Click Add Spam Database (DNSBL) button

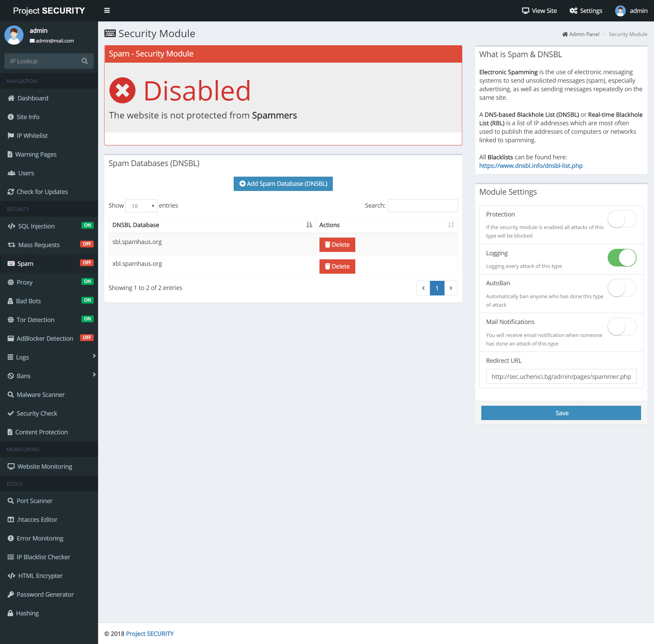283,183
